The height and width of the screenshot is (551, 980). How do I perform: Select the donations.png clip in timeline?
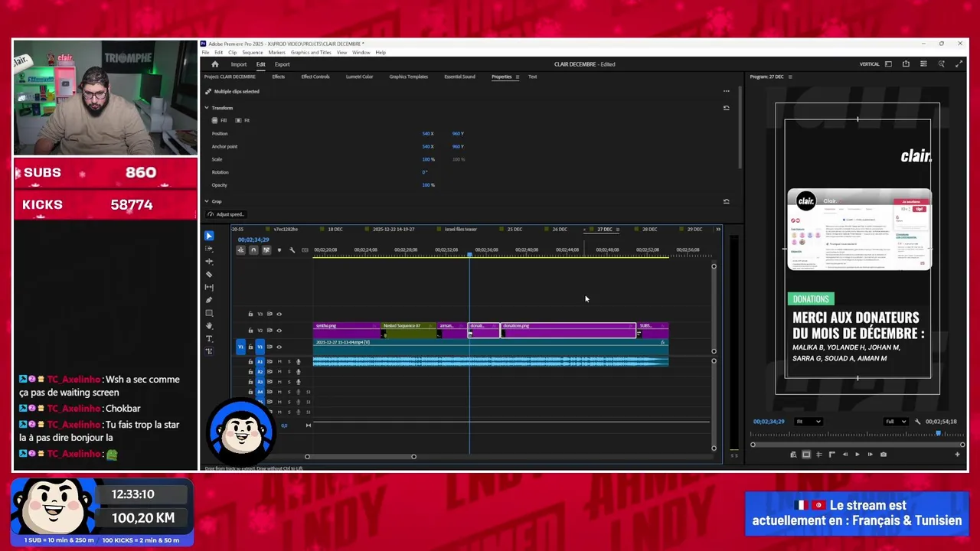click(568, 330)
